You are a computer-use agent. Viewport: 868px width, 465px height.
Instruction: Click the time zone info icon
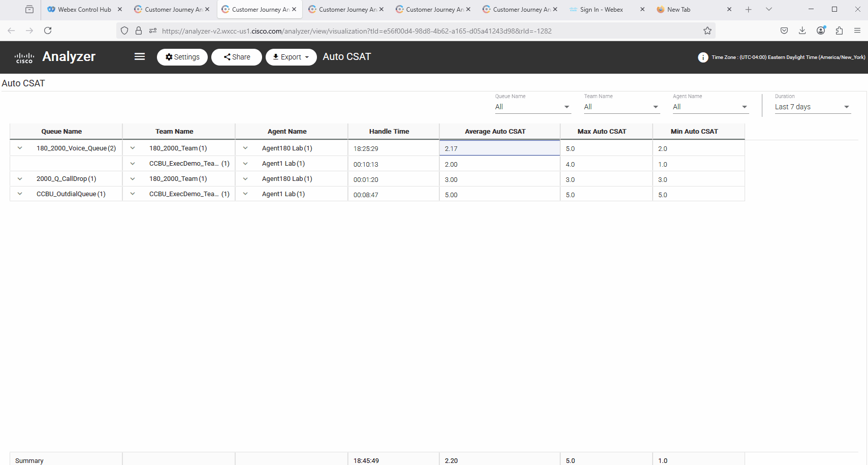coord(703,57)
